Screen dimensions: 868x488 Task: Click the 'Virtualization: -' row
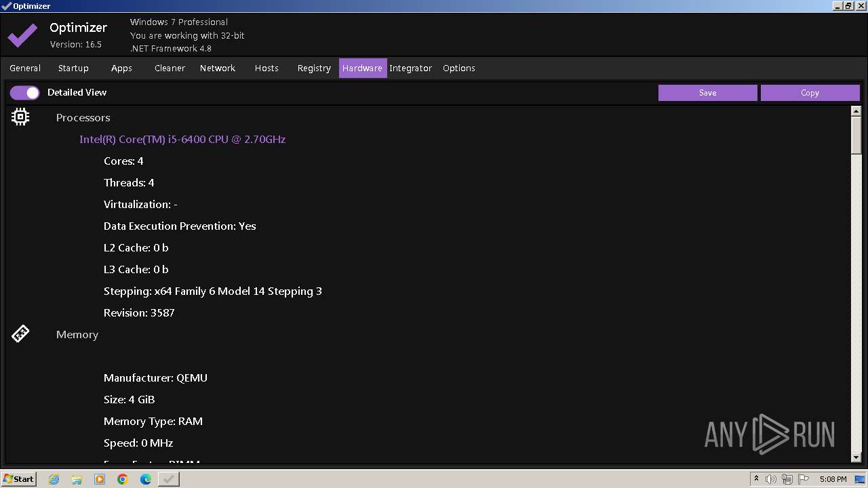point(140,205)
